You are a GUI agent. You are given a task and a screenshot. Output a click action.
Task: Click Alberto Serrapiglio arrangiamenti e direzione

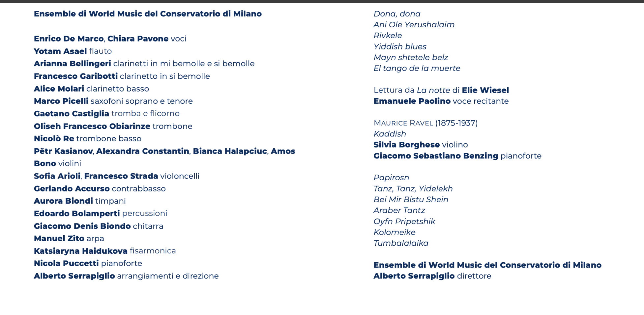126,276
